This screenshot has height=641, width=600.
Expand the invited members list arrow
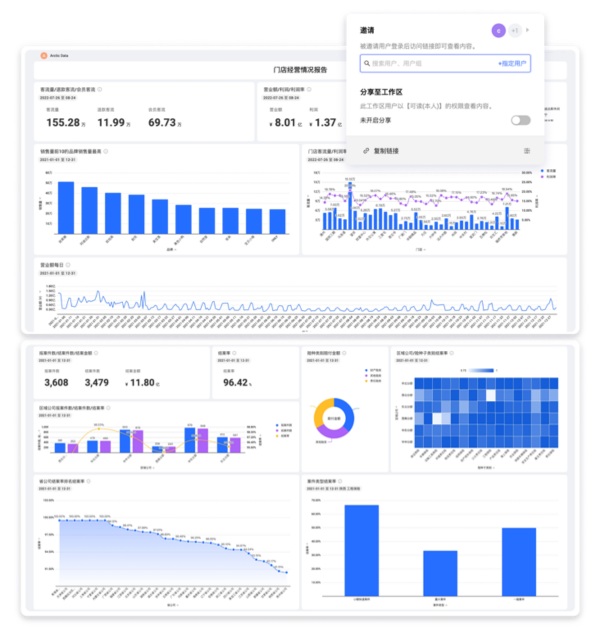point(528,30)
